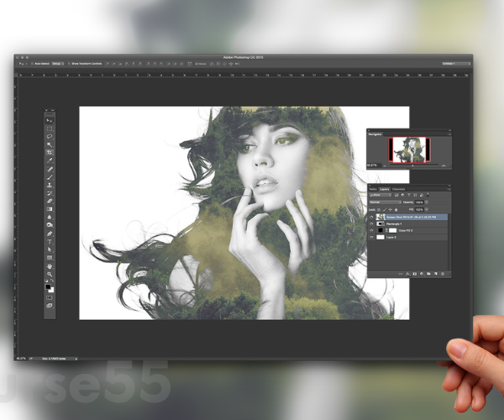The width and height of the screenshot is (504, 420).
Task: Reset default foreground/background colors icon
Action: (x=46, y=281)
